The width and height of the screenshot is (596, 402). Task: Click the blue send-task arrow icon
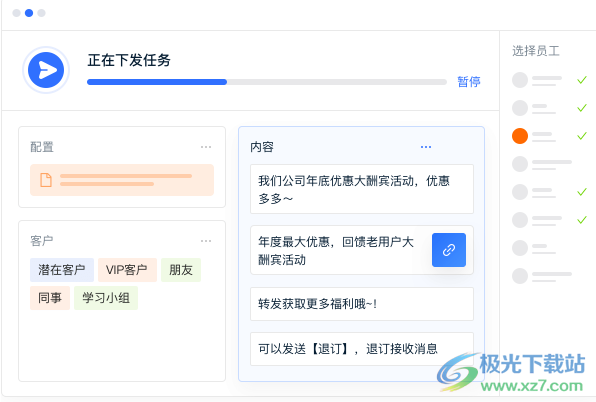pos(46,70)
